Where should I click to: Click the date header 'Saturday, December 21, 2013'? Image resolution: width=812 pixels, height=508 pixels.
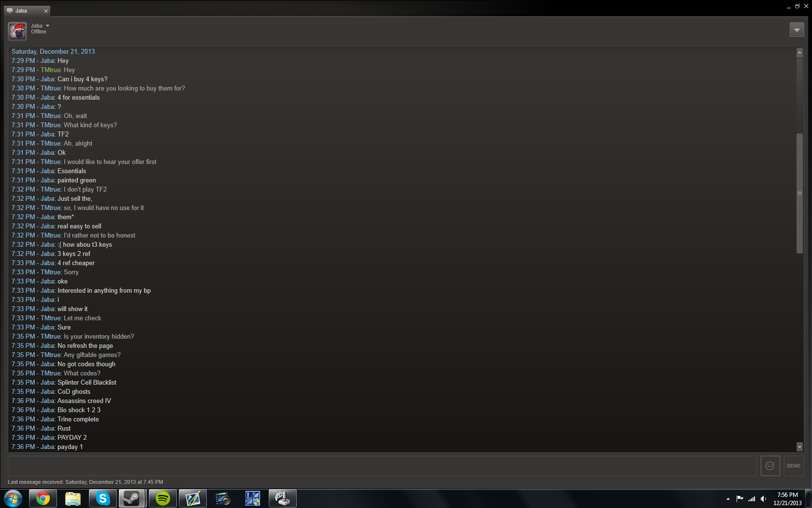click(x=53, y=52)
